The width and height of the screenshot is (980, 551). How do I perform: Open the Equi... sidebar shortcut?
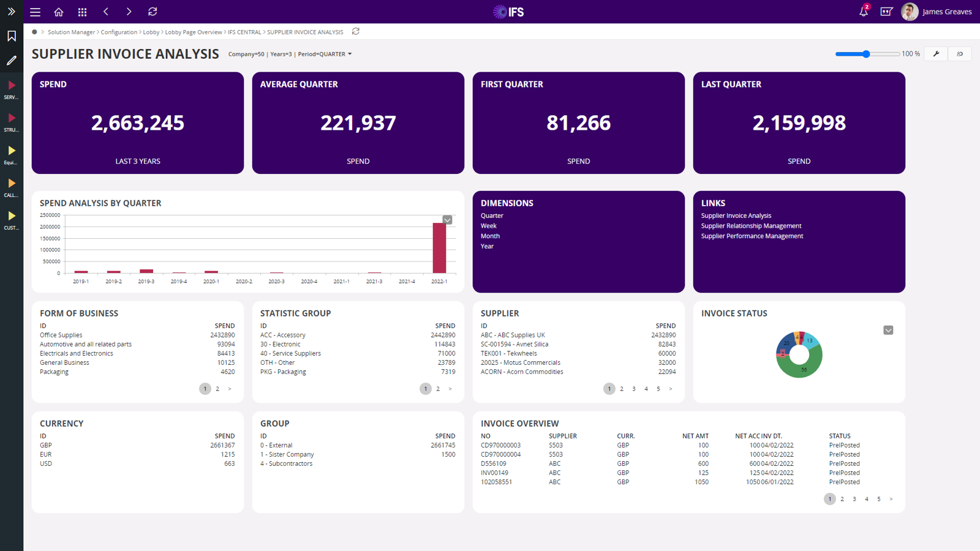(x=12, y=154)
